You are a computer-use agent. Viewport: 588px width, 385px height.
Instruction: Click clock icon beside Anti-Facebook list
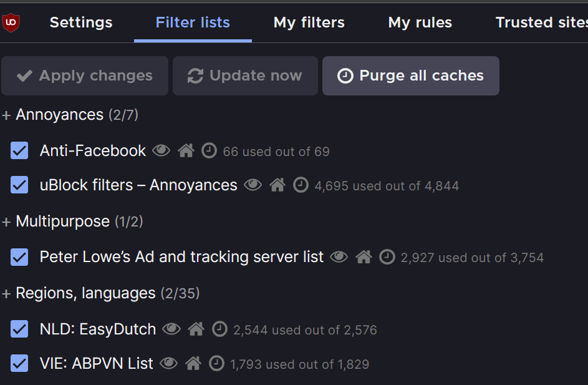[210, 150]
